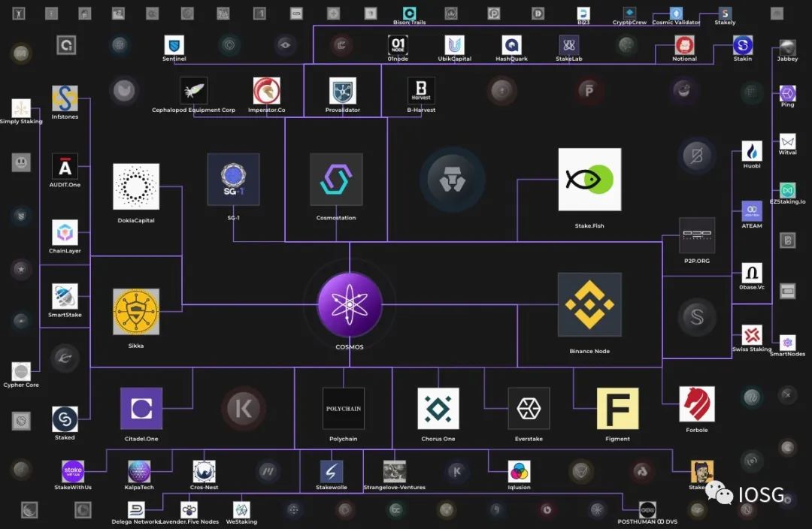Open the Huobi flame icon
812x529 pixels.
point(752,151)
